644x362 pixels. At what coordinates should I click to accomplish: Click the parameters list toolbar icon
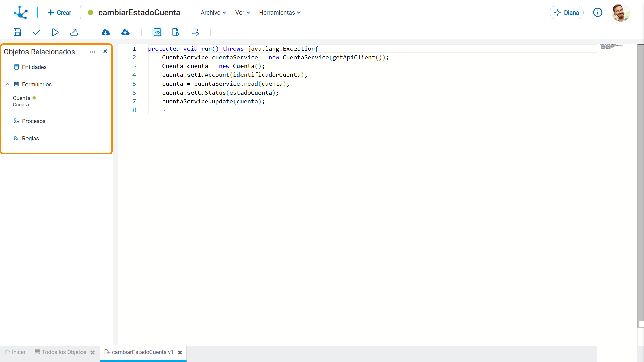pyautogui.click(x=195, y=32)
